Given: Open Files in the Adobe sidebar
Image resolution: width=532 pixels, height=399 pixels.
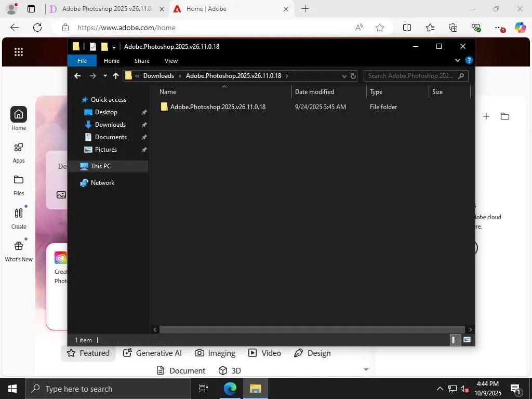Looking at the screenshot, I should (x=19, y=185).
